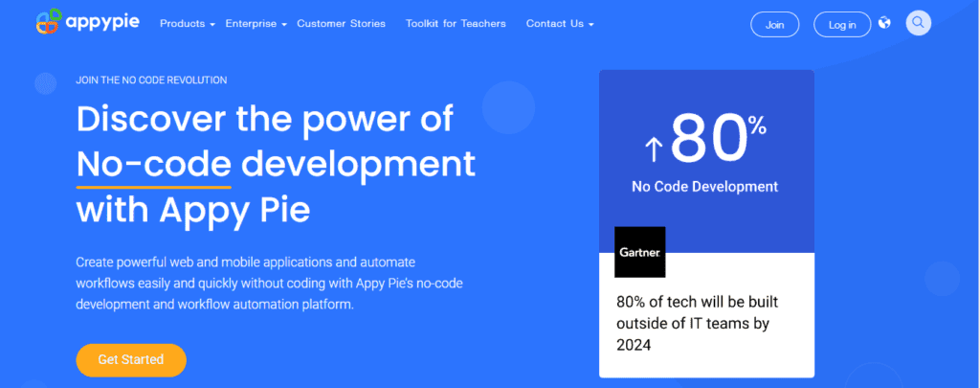Viewport: 980px width, 388px height.
Task: Go to Customer Stories
Action: point(341,23)
